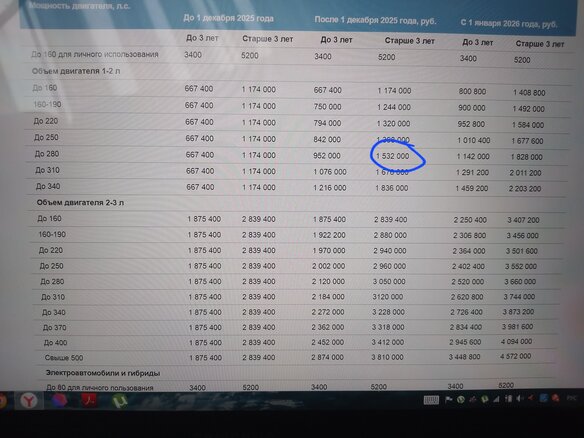Screen dimensions: 584x438
Task: Select the value 1 922 200
Action: [329, 235]
